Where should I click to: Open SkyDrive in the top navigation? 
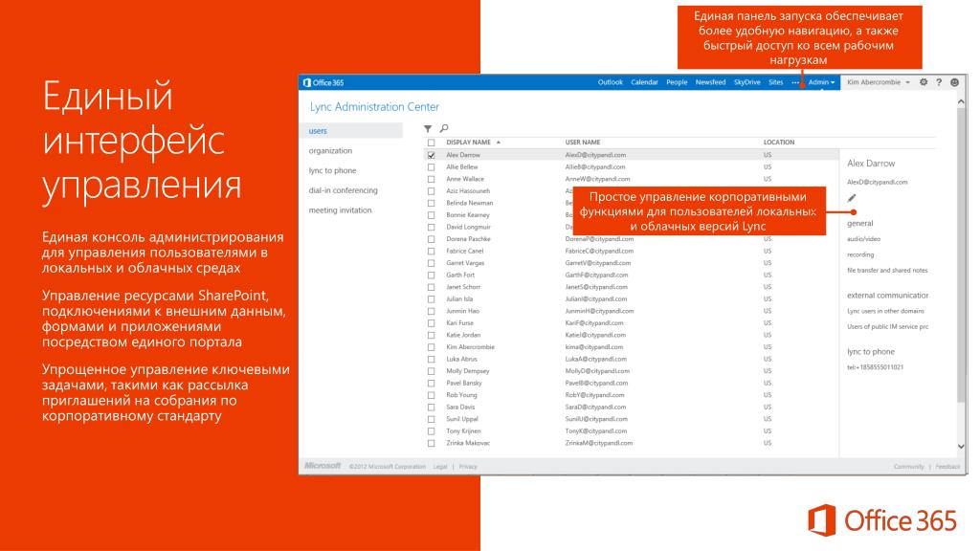coord(746,82)
